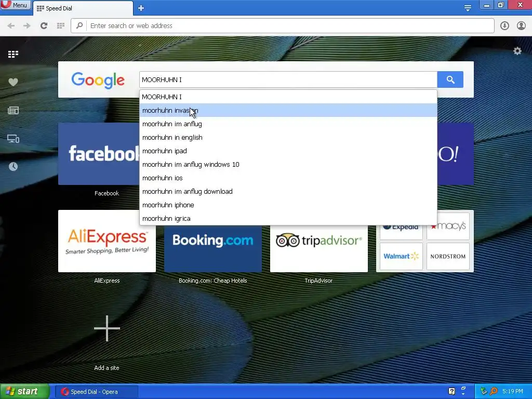Viewport: 532px width, 399px height.
Task: Add a site with the plus tile
Action: pyautogui.click(x=107, y=328)
